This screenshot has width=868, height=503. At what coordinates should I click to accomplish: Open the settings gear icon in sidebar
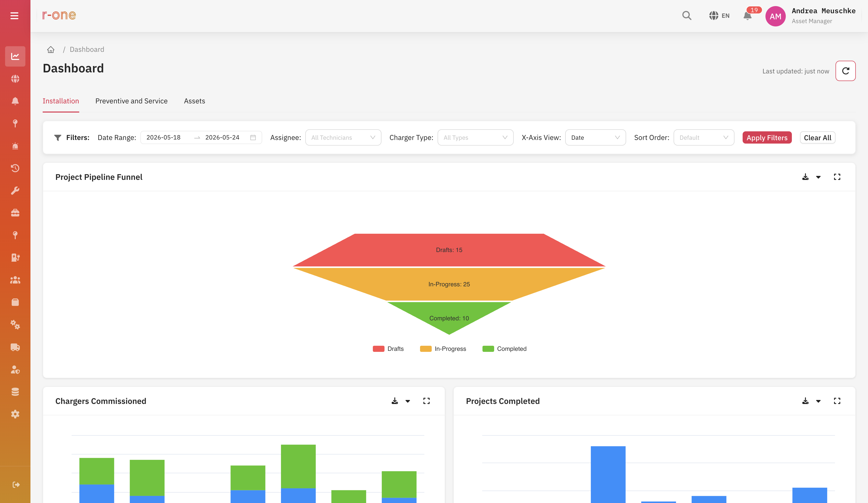[15, 414]
